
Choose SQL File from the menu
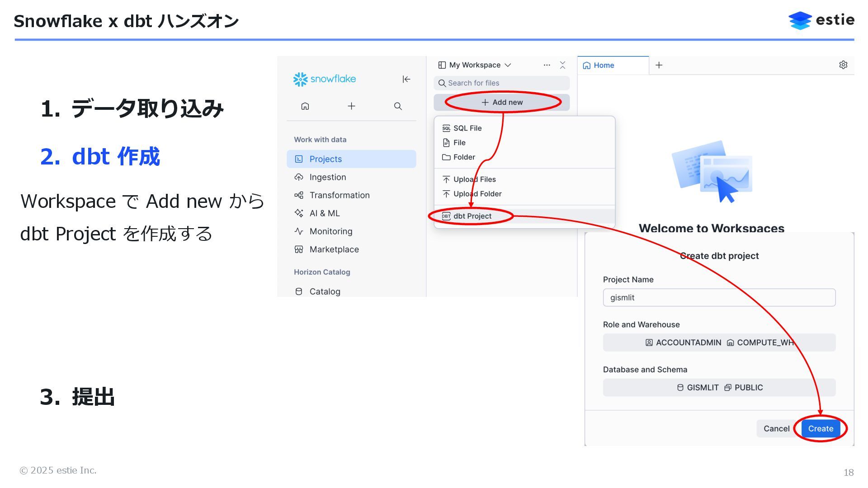[x=467, y=128]
